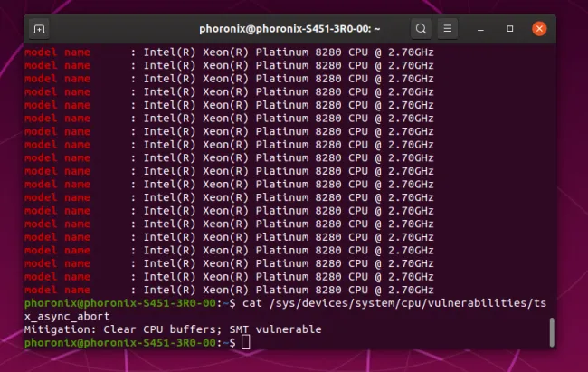
Task: Click the cursor at the last prompt
Action: pyautogui.click(x=246, y=342)
